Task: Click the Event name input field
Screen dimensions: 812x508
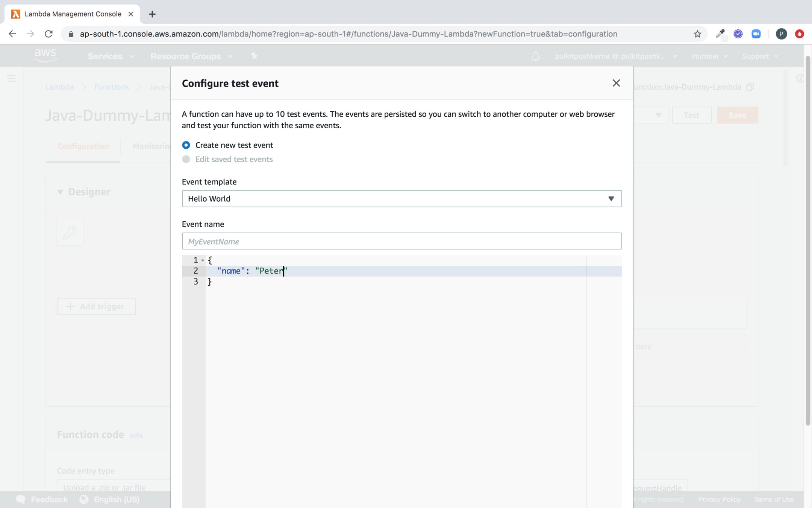Action: point(401,241)
